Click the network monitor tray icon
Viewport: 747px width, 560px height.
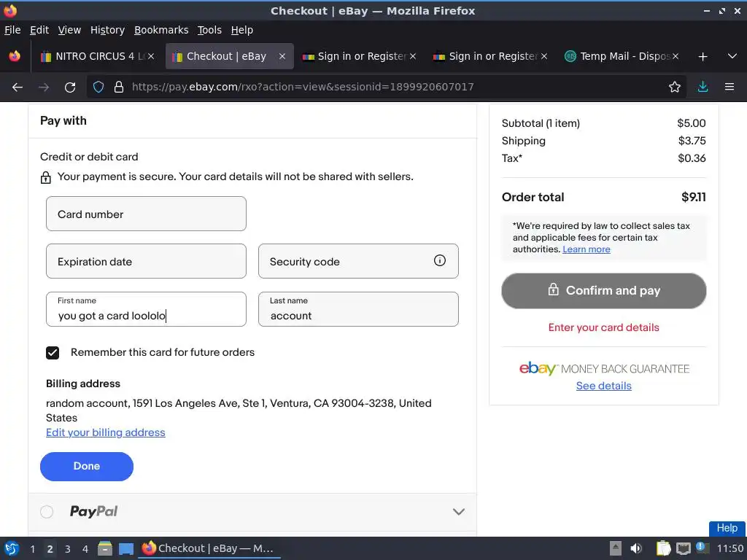point(683,548)
